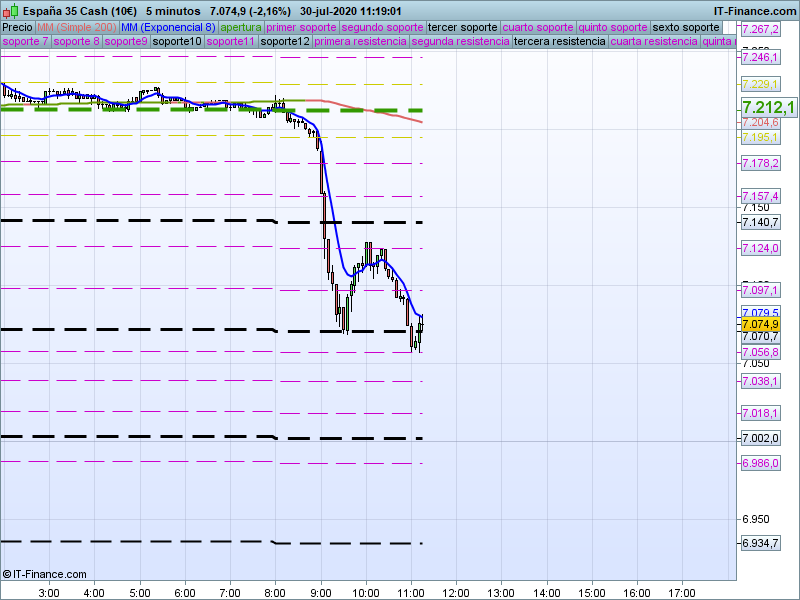This screenshot has height=600, width=800.
Task: Click the 7.140,7 price axis label
Action: (760, 222)
